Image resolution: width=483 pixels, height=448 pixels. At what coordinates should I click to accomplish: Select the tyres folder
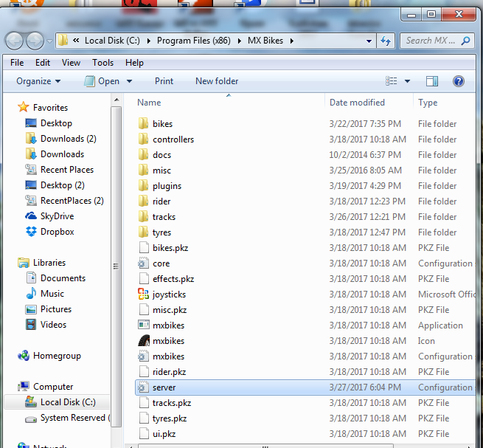(161, 232)
